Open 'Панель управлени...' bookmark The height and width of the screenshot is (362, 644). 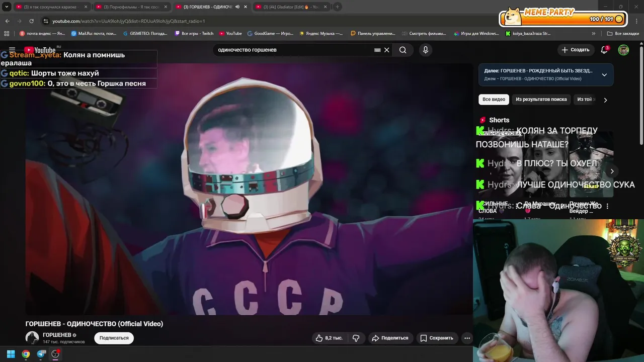(x=373, y=34)
